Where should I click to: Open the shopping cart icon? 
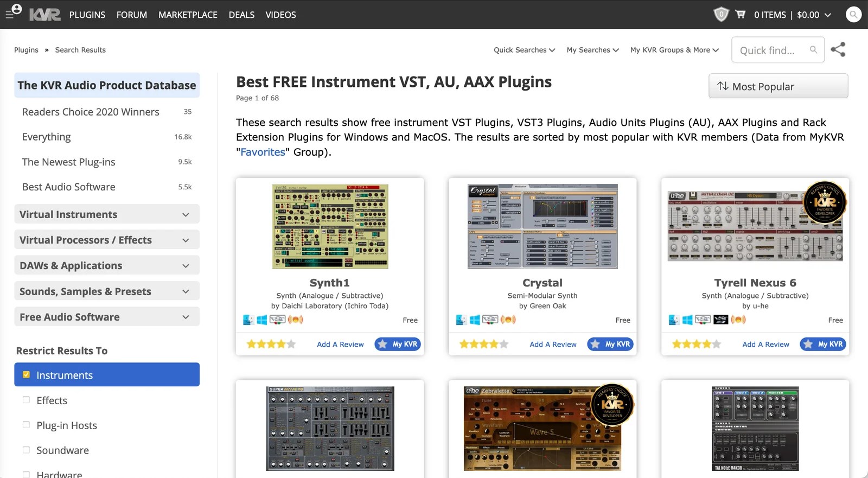coord(740,15)
